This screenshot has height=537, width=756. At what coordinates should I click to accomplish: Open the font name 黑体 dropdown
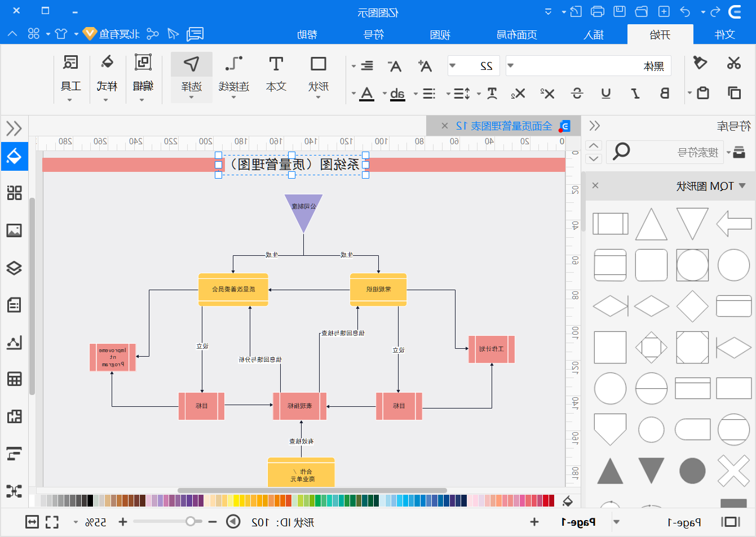click(510, 65)
